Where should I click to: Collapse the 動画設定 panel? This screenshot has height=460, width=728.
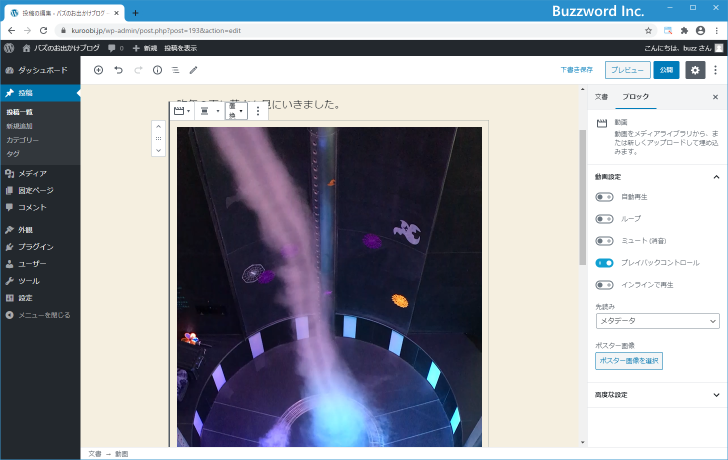click(657, 177)
